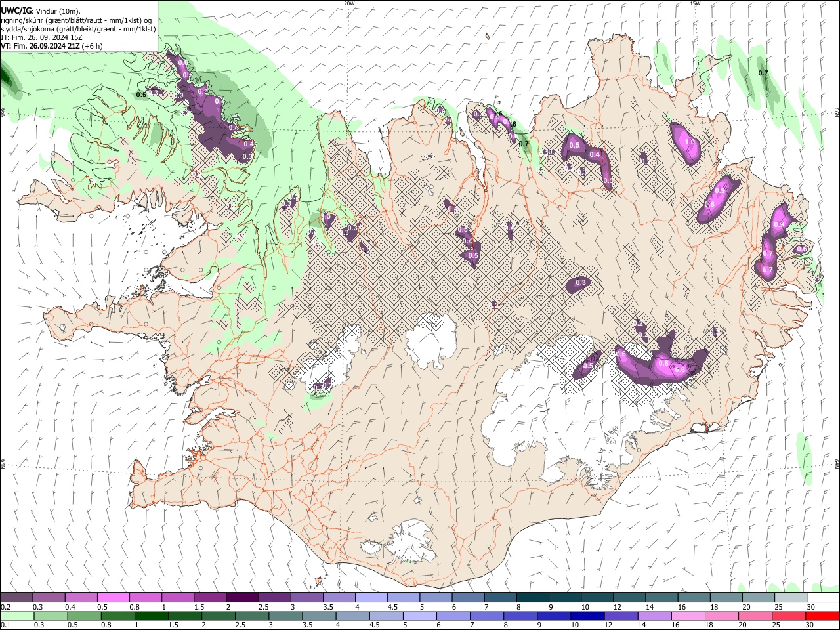The image size is (840, 630).
Task: Click the '0.9' snowfall value on the map
Action: point(720,190)
